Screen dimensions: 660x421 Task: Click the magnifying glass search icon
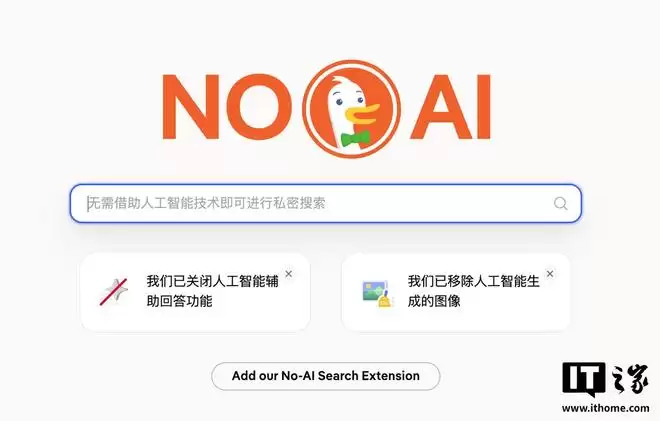[x=560, y=204]
